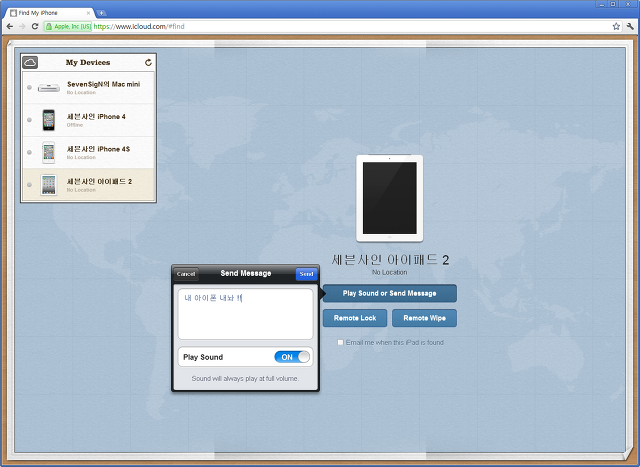This screenshot has height=467, width=640.
Task: Maximize the Chrome window
Action: [x=613, y=4]
